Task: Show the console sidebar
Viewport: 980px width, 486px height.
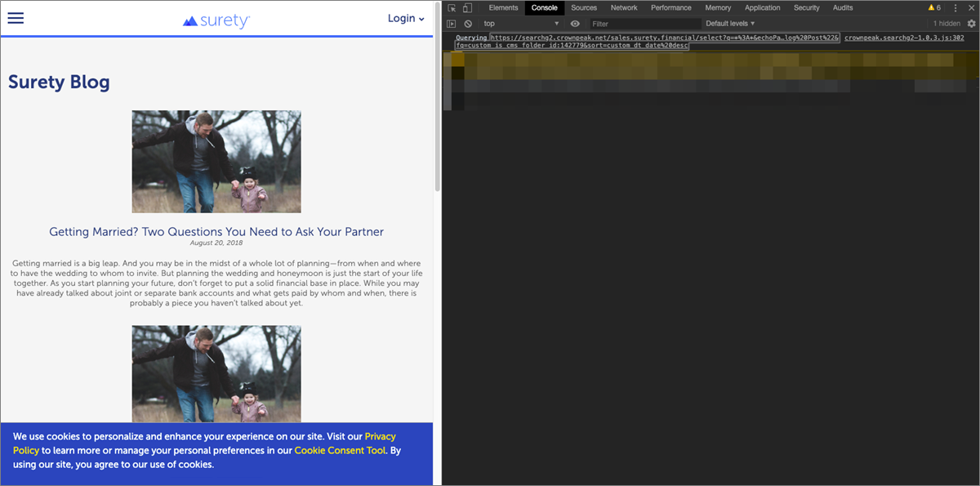Action: click(451, 24)
